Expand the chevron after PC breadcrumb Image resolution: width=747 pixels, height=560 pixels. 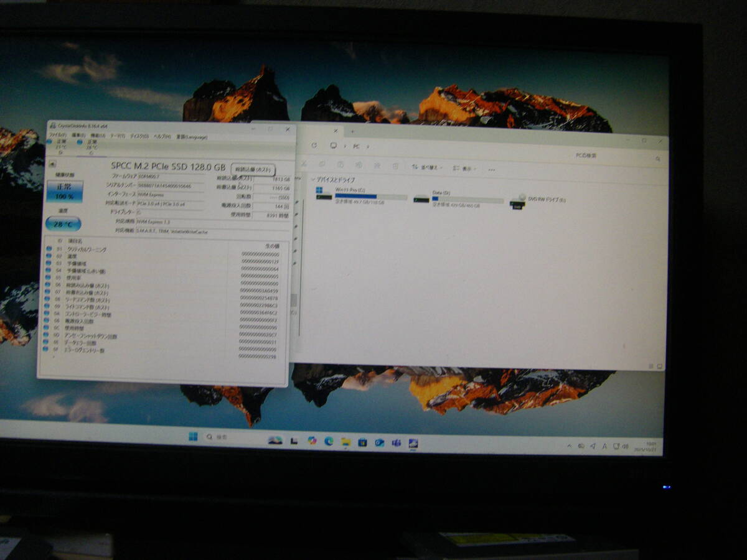coord(367,147)
